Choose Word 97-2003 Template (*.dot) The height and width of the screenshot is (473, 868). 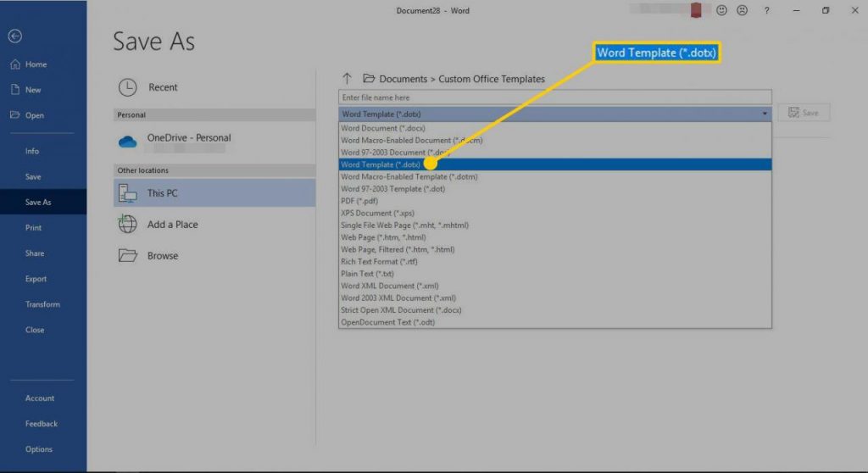(x=554, y=189)
